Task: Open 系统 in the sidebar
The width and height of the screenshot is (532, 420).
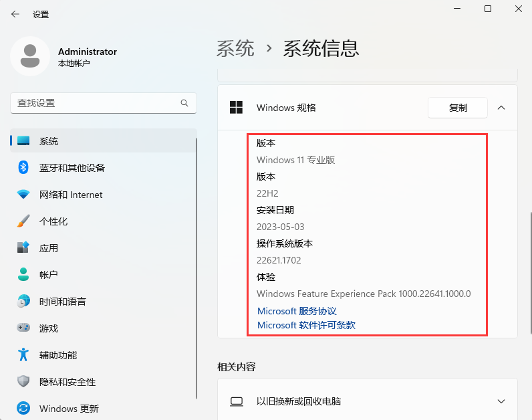Action: [104, 140]
